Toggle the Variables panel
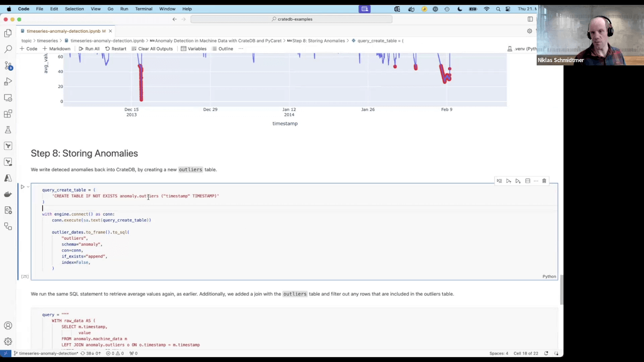Viewport: 644px width, 362px height. tap(193, 49)
